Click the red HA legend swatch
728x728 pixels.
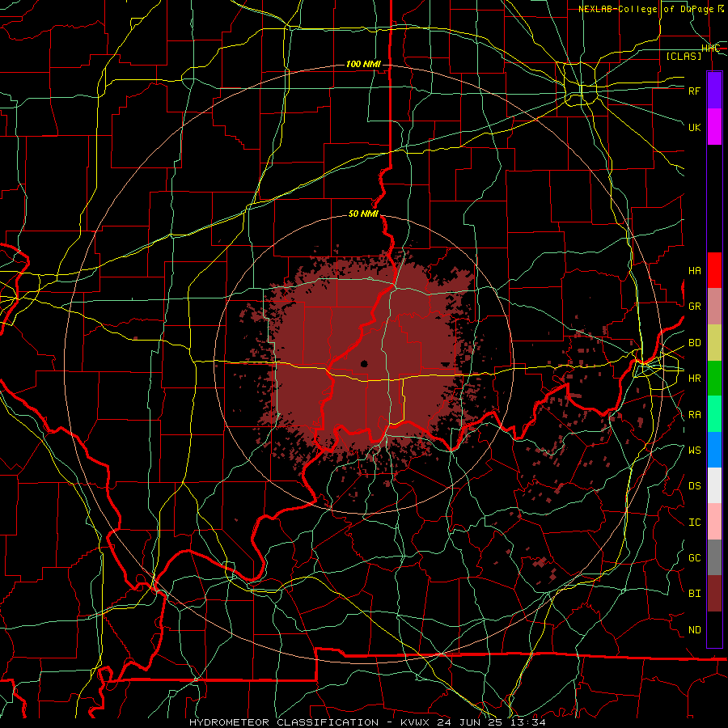click(x=714, y=270)
